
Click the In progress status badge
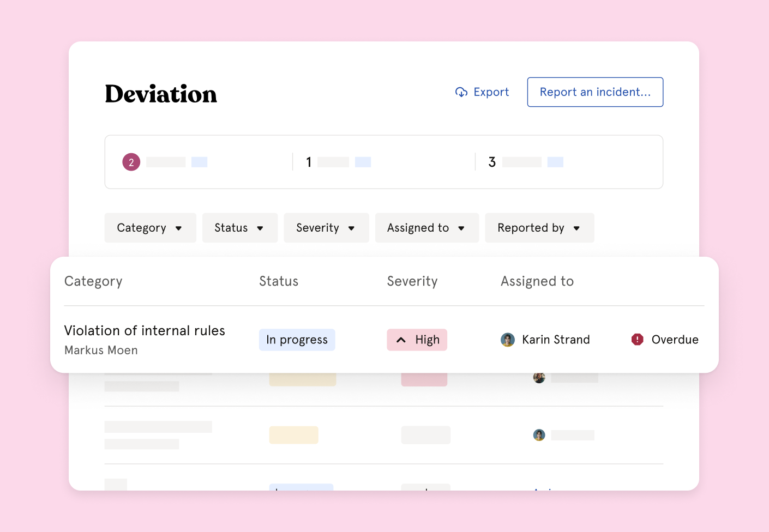[x=297, y=340]
